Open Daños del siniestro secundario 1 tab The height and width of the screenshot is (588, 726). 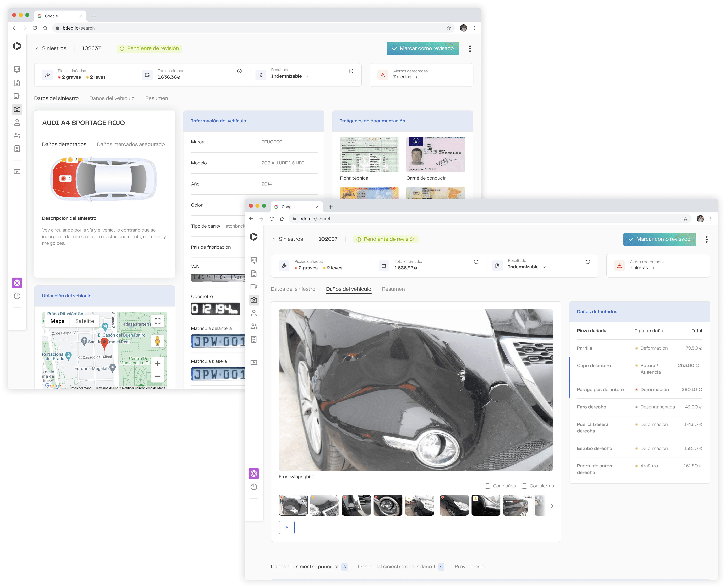(x=397, y=566)
